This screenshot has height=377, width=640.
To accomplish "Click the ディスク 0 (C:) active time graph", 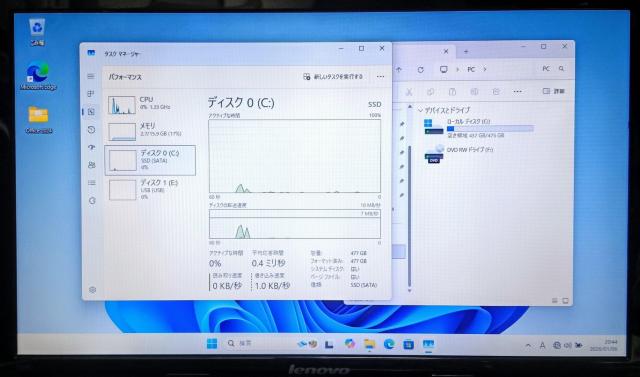I will pyautogui.click(x=294, y=156).
